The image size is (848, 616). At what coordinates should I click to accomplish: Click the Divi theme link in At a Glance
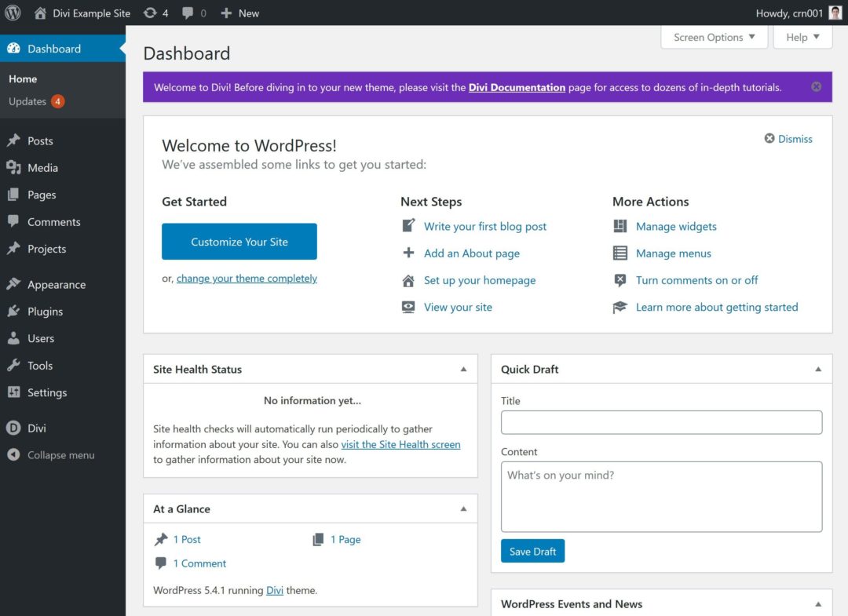275,590
